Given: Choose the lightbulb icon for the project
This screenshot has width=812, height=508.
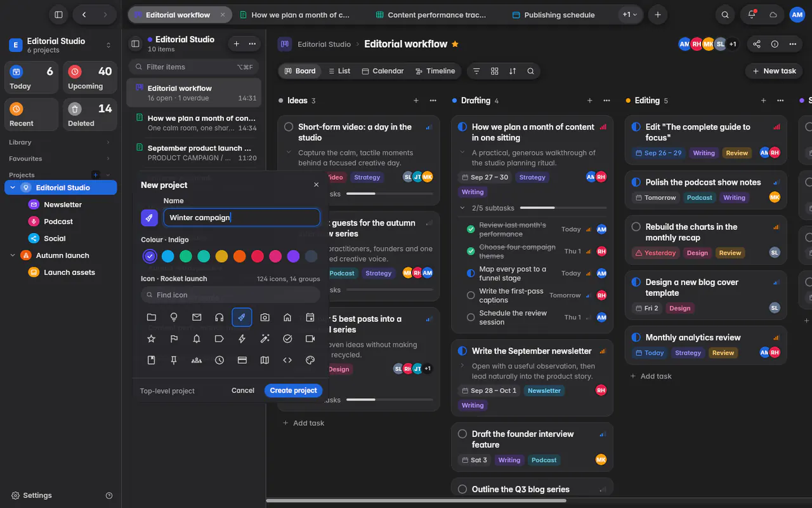Looking at the screenshot, I should coord(174,317).
